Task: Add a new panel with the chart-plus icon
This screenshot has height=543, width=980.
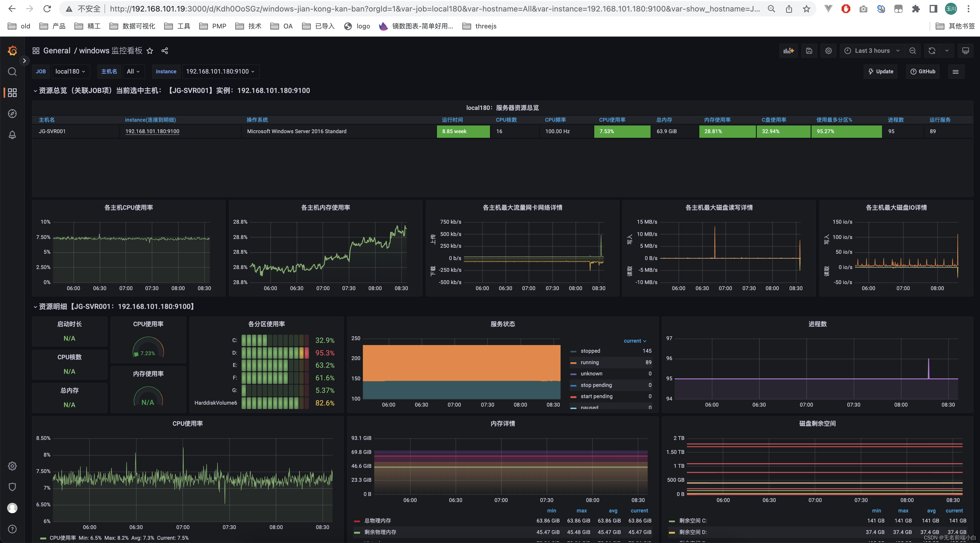Action: pyautogui.click(x=789, y=51)
